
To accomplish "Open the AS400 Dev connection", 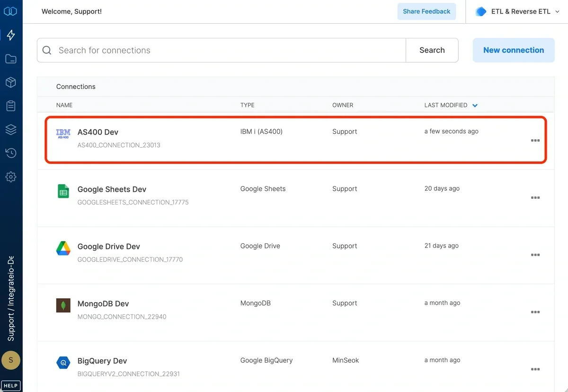I will pyautogui.click(x=98, y=132).
